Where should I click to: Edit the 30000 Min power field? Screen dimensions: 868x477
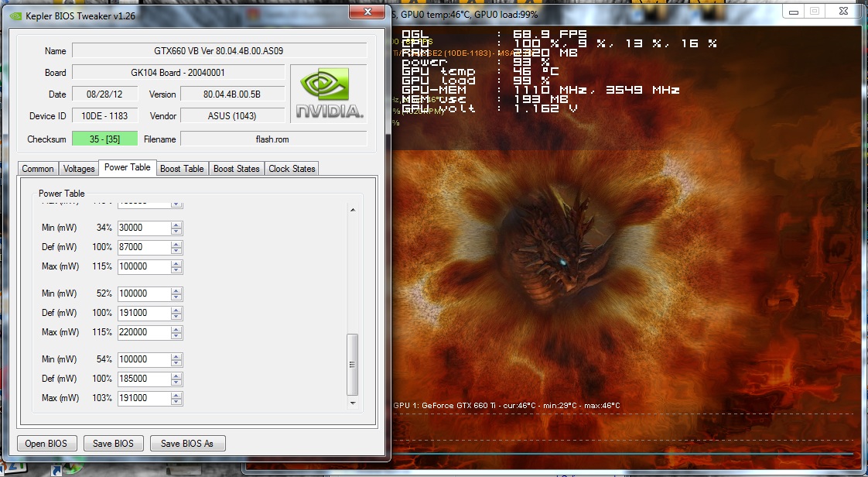144,228
